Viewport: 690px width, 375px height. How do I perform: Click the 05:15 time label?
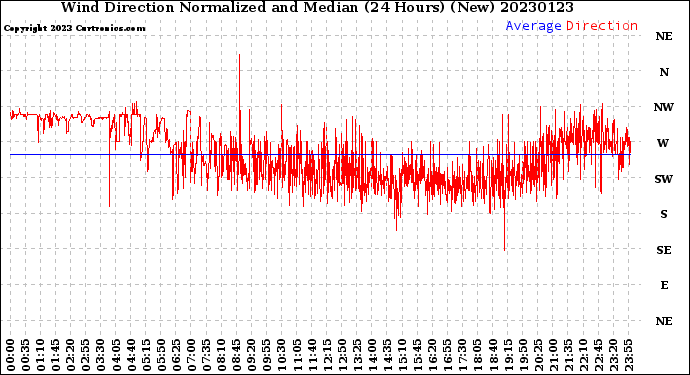coord(146,356)
